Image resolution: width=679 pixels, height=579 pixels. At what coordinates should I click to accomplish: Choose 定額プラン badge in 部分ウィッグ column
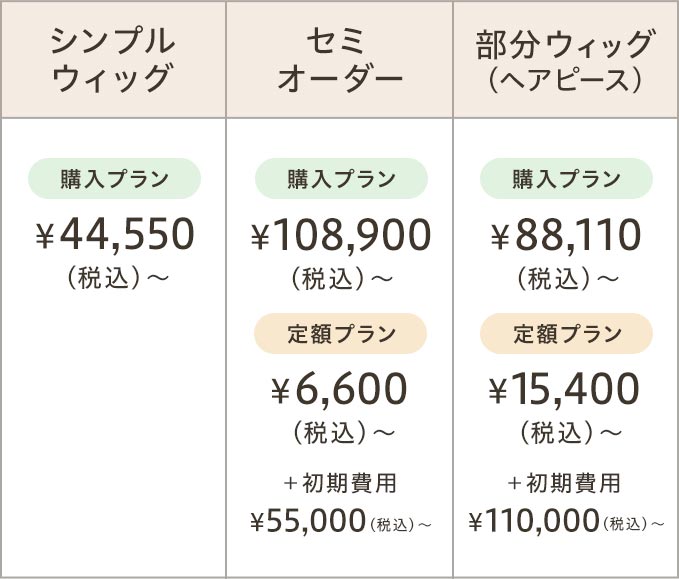[x=566, y=334]
